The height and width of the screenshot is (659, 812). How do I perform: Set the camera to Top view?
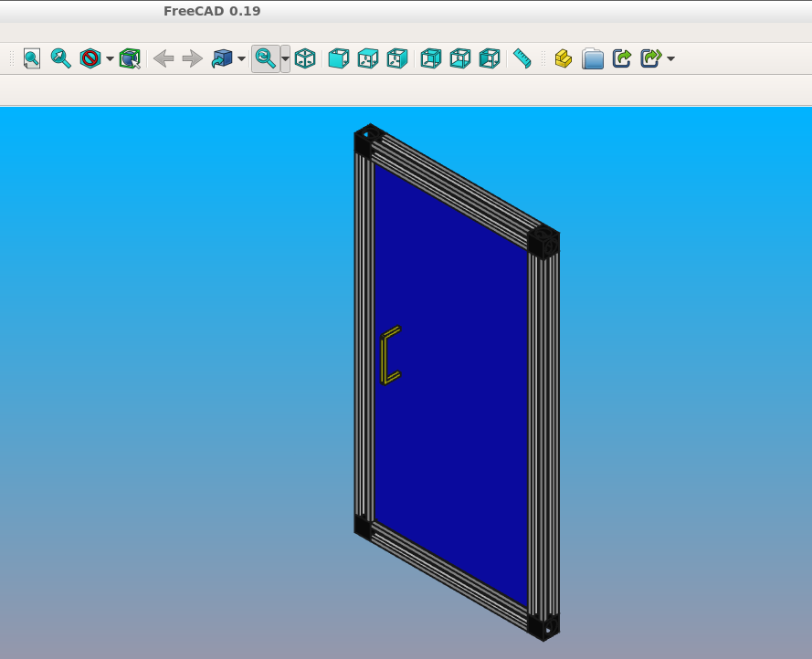(368, 58)
